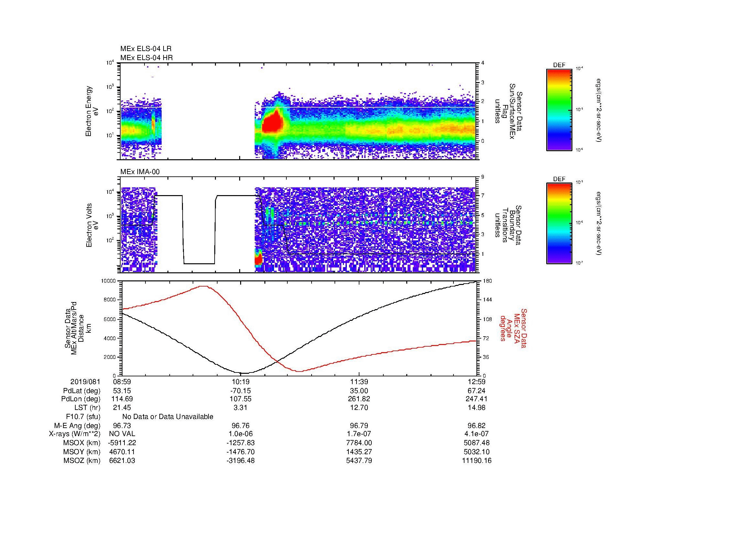Click the MSOZ value '11190.16'

476,461
